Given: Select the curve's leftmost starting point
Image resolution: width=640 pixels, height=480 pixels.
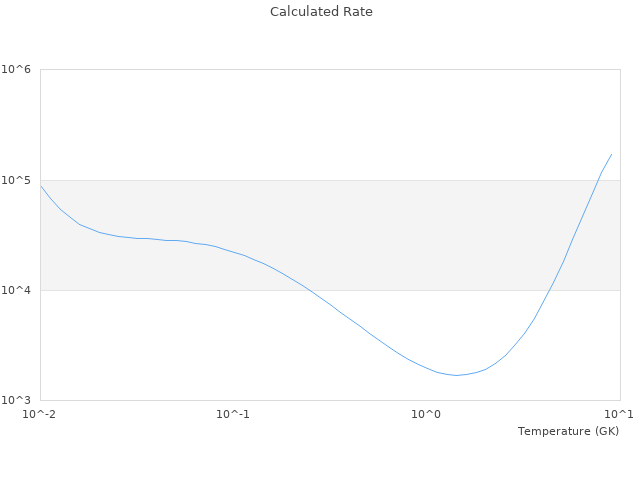Looking at the screenshot, I should pyautogui.click(x=41, y=185).
